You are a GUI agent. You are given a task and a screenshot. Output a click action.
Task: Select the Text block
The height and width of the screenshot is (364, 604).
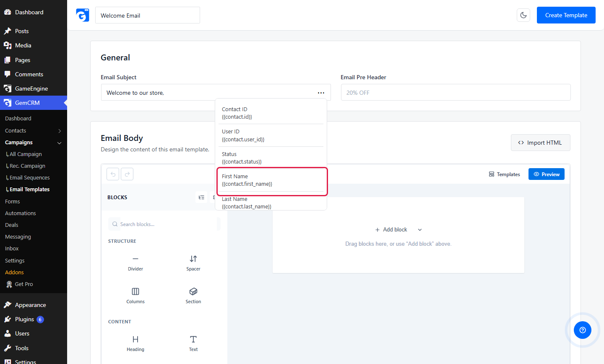coord(193,343)
